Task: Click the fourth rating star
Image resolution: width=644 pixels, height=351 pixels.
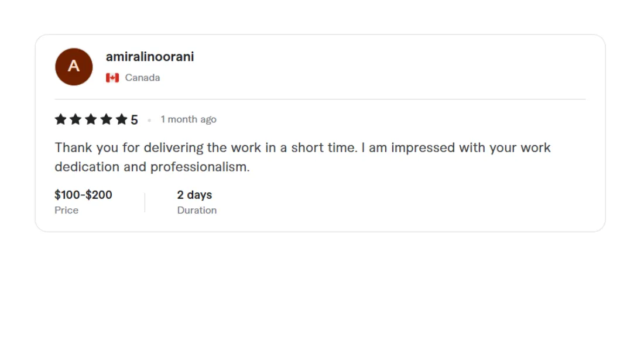Action: (x=106, y=120)
